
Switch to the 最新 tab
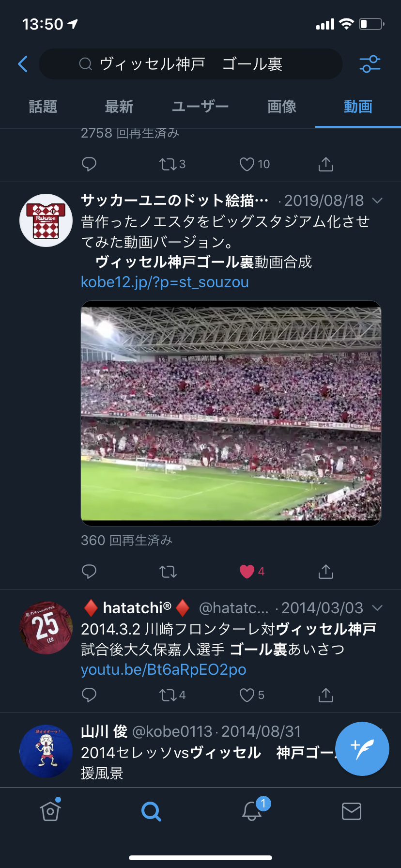pyautogui.click(x=119, y=107)
